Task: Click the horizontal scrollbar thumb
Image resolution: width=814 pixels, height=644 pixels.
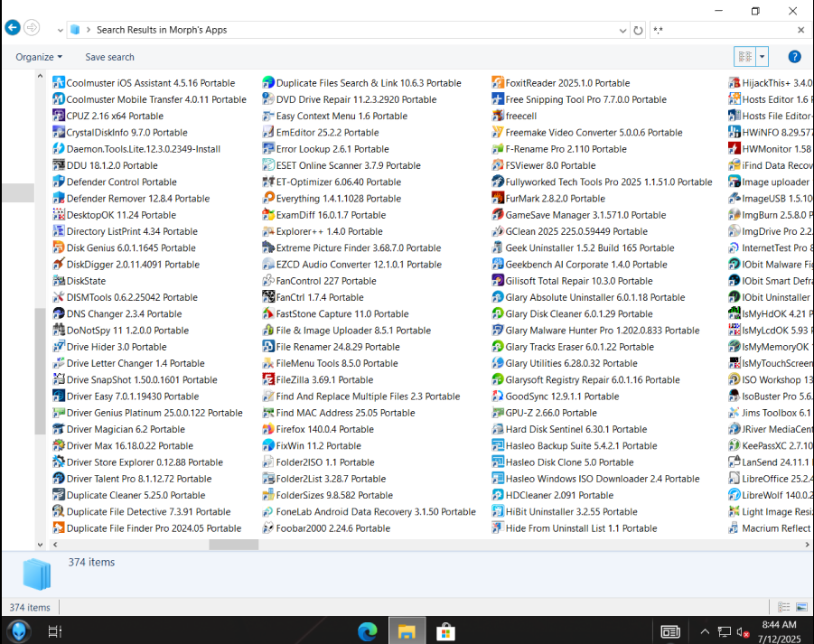Action: click(234, 545)
